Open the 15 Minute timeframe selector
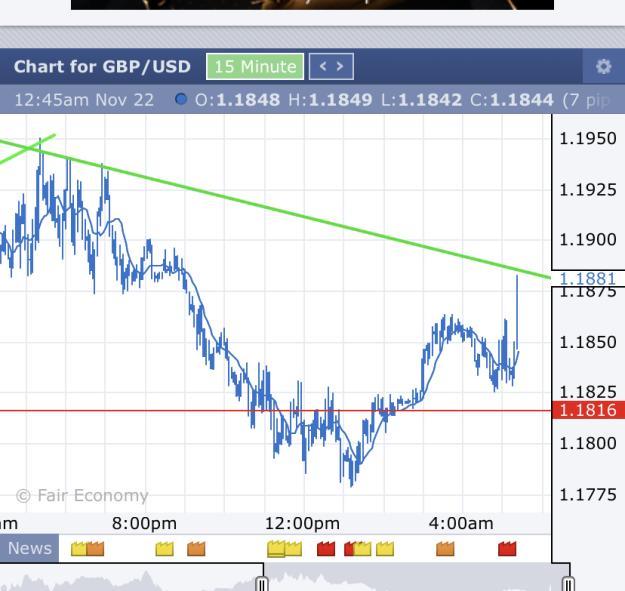The height and width of the screenshot is (591, 625). 255,67
